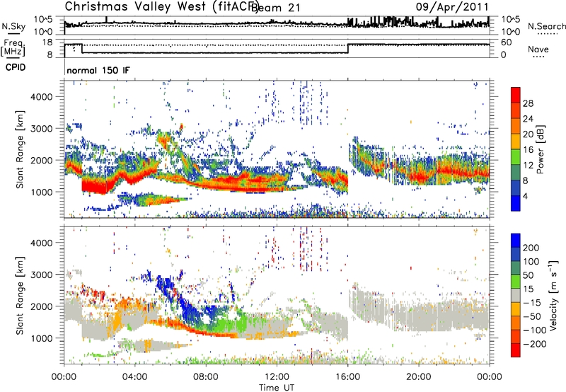Click the Nave legend label

click(538, 50)
